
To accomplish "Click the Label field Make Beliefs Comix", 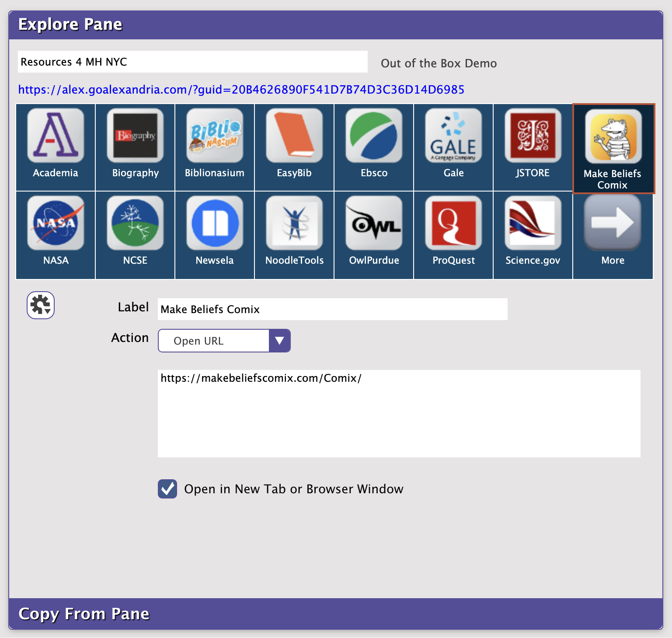I will coord(333,309).
